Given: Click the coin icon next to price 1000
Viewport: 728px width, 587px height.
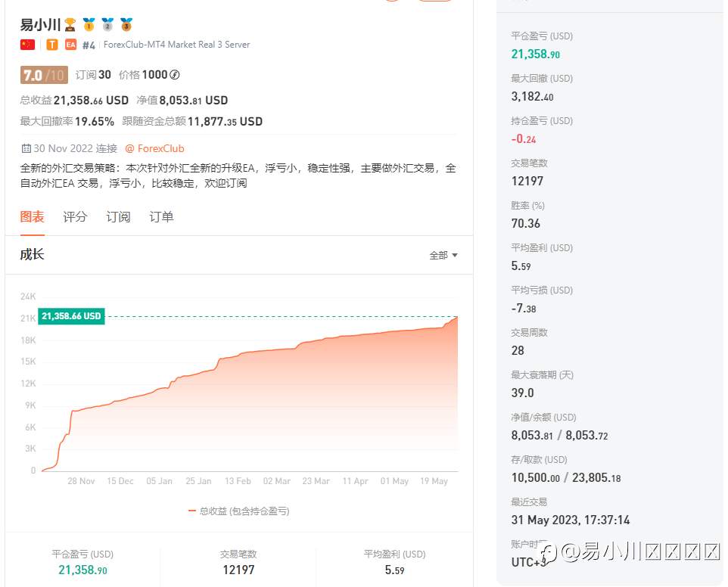Looking at the screenshot, I should [x=175, y=75].
